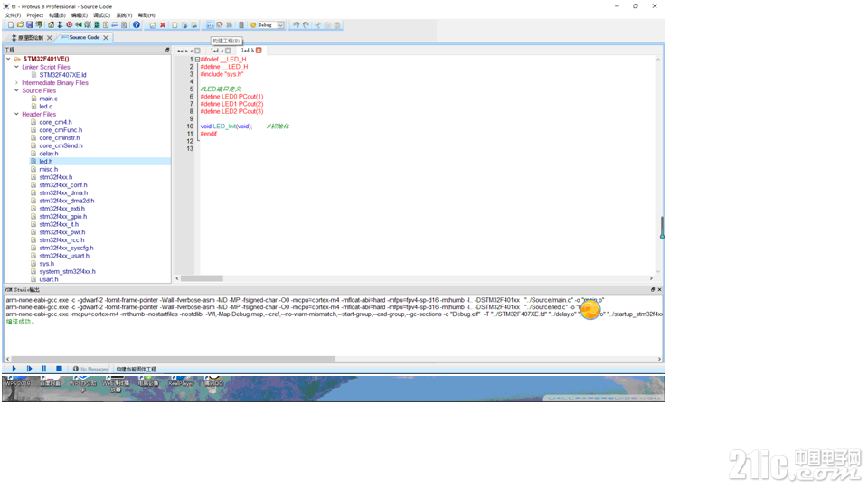
Task: Float the project panel via its header icon
Action: 167,50
